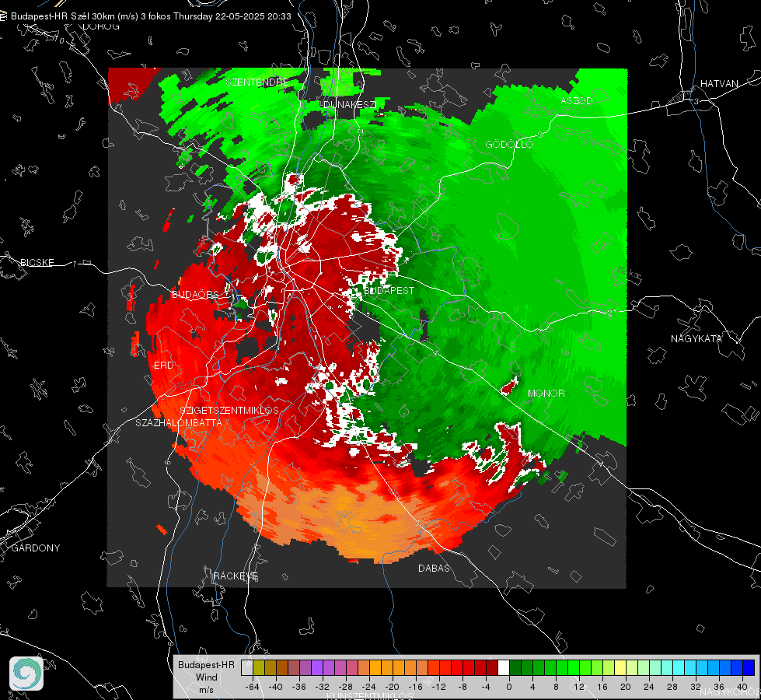
Task: Select the BICSKE town label
Action: tap(37, 262)
